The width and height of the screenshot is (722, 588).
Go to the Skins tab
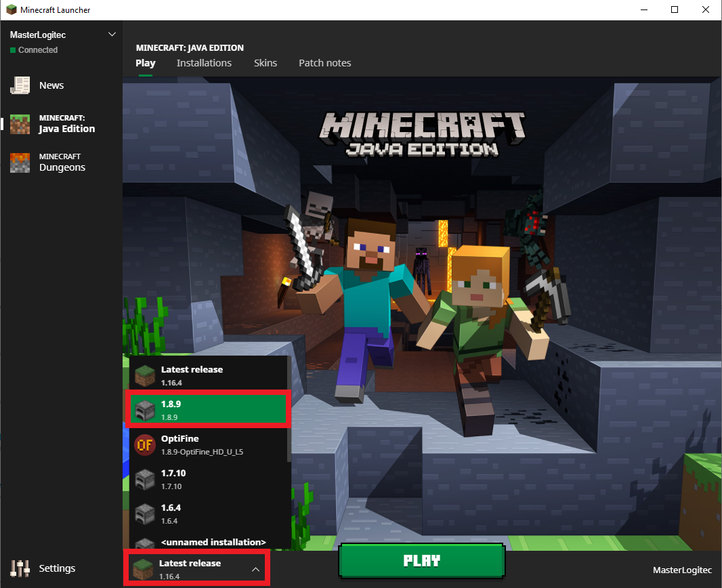pos(266,63)
